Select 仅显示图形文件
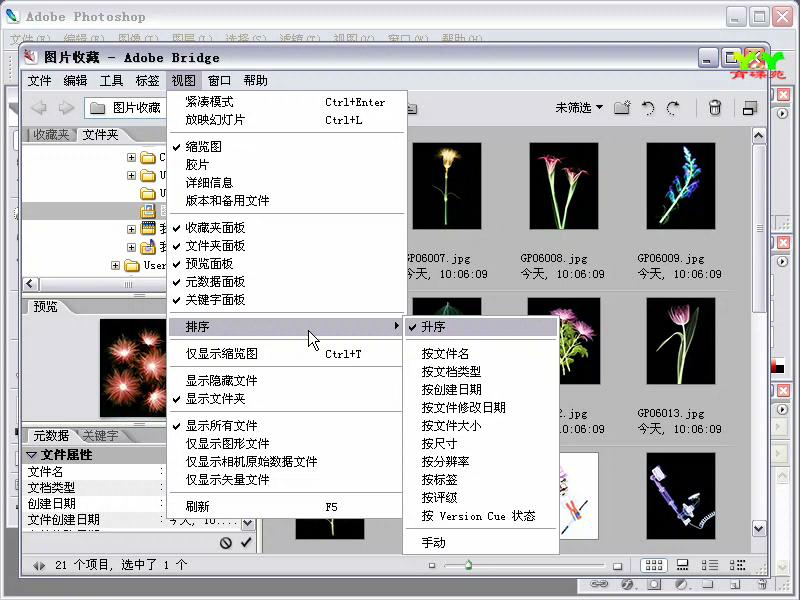This screenshot has width=800, height=600. [288, 443]
